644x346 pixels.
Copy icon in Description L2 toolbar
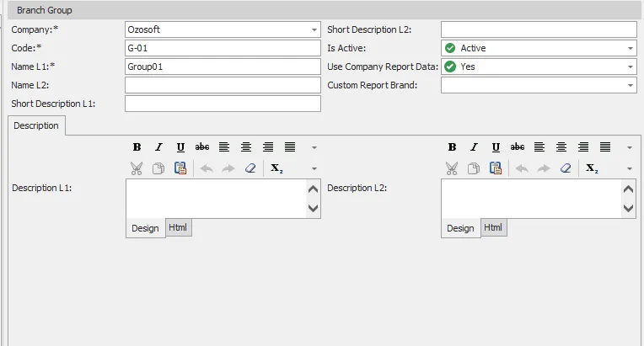(x=474, y=168)
